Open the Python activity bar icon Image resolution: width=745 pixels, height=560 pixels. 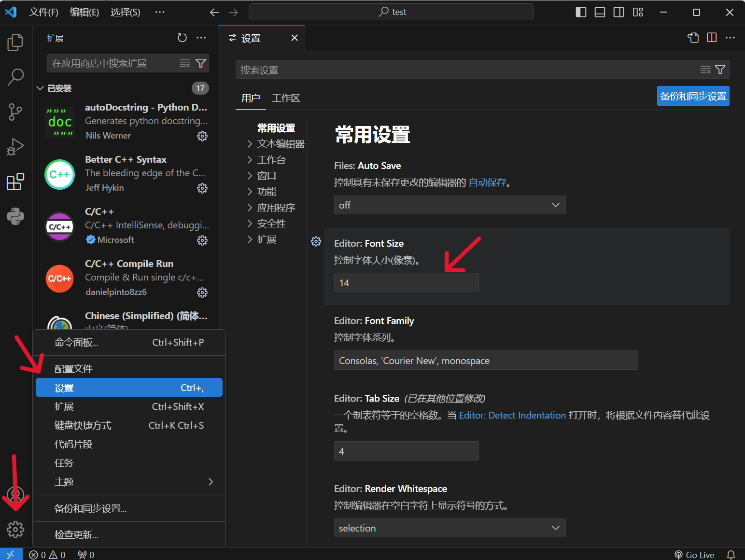(15, 216)
